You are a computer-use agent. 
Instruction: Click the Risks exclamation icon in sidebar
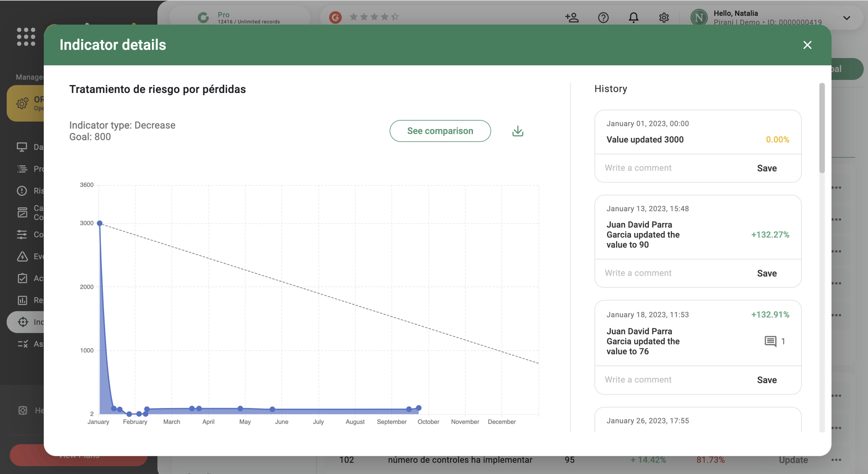(23, 191)
